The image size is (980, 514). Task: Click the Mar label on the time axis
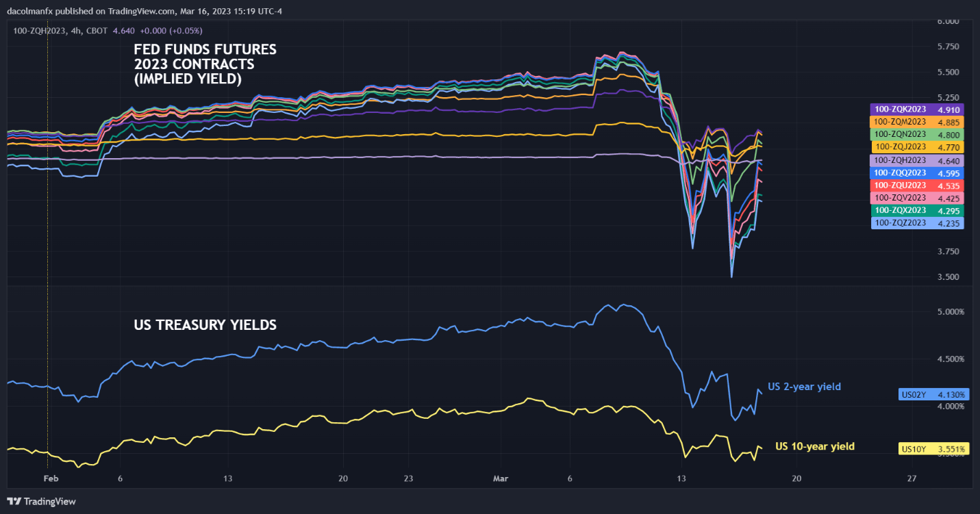[x=501, y=478]
